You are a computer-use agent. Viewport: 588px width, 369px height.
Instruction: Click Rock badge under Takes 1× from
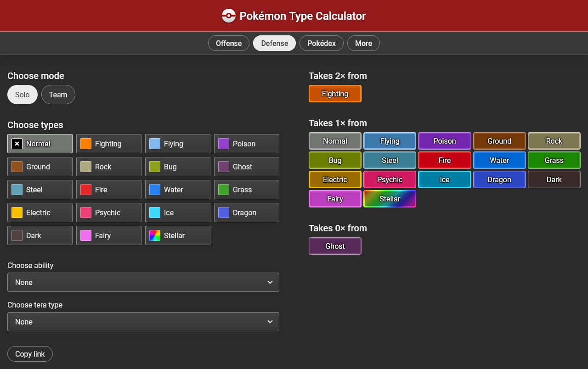click(x=554, y=141)
